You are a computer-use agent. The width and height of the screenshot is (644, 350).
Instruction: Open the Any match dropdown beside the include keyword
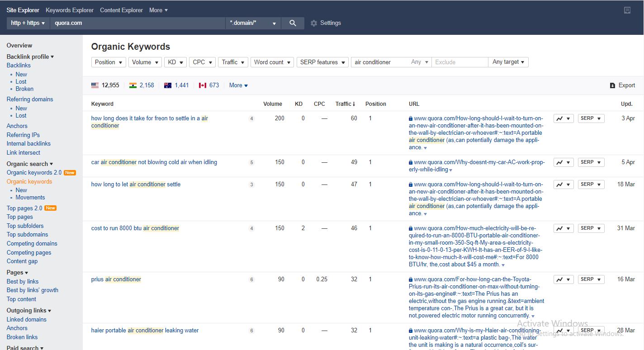point(419,62)
